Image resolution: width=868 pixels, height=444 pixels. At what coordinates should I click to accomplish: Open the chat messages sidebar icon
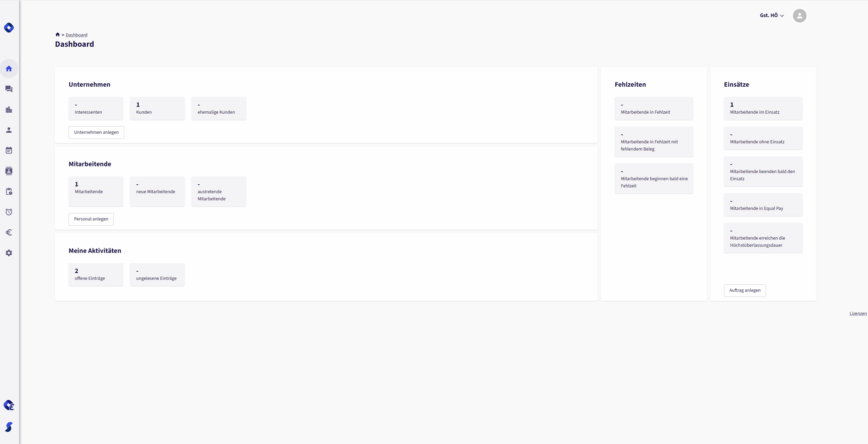9,89
